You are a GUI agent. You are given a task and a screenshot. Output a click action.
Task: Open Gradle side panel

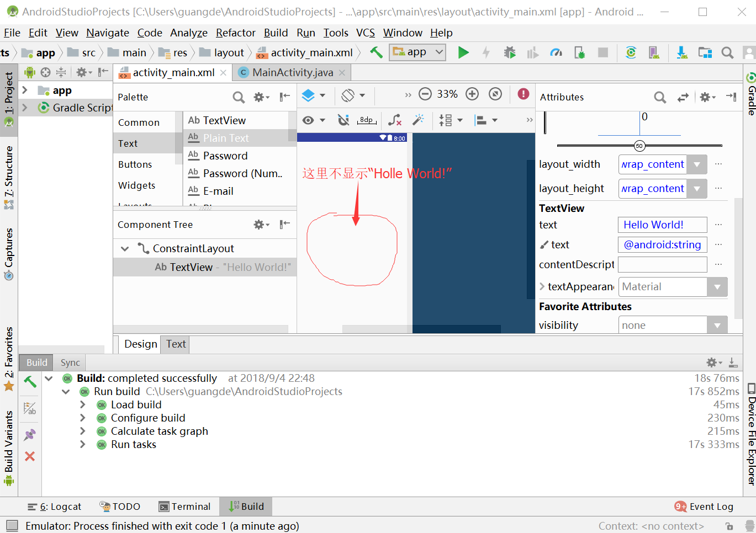[x=750, y=94]
